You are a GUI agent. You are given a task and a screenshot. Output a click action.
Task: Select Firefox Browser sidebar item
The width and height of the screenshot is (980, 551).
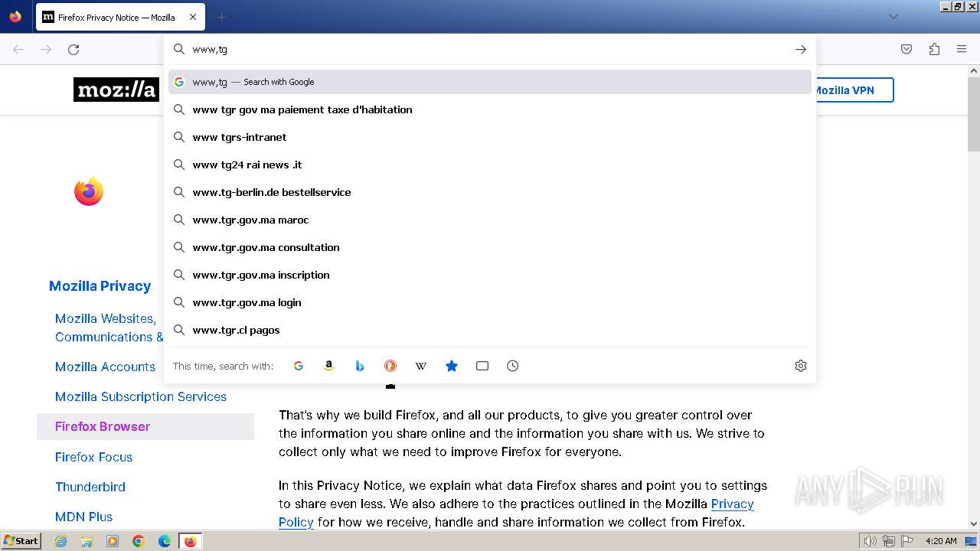[145, 426]
